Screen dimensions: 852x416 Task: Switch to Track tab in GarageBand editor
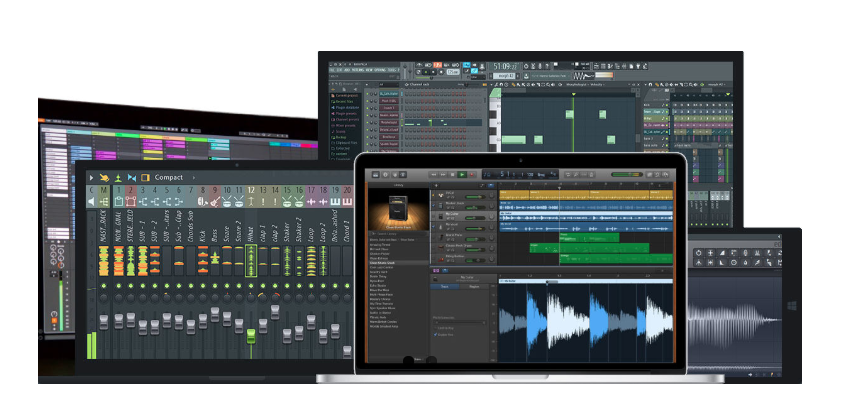[444, 286]
